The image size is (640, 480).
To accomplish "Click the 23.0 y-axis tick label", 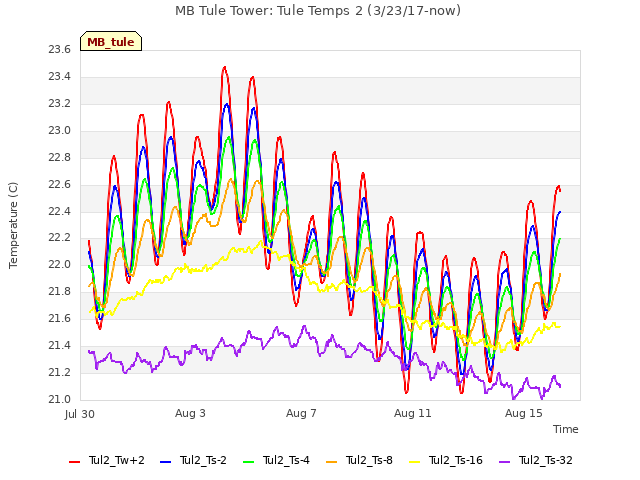I will (60, 130).
